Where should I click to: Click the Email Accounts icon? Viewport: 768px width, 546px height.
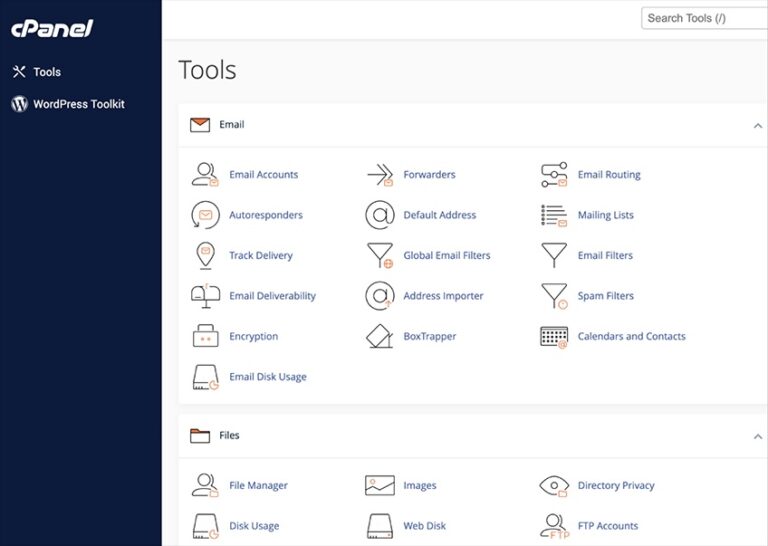point(205,175)
